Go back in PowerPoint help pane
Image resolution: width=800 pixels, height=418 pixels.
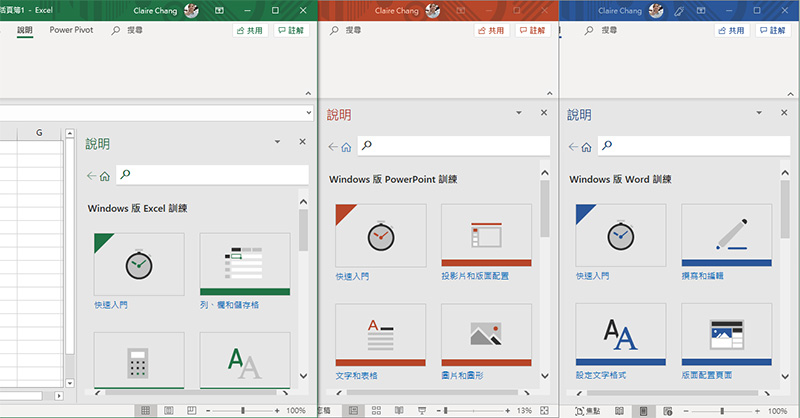pos(333,147)
